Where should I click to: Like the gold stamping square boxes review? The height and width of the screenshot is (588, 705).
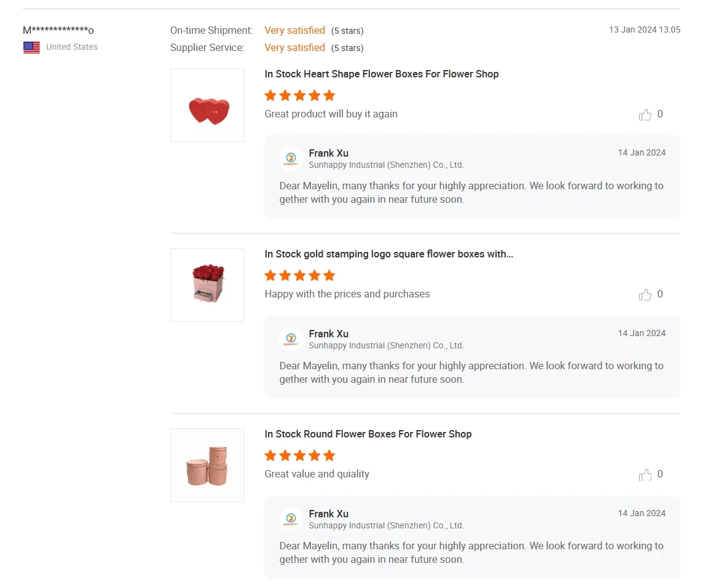point(645,295)
